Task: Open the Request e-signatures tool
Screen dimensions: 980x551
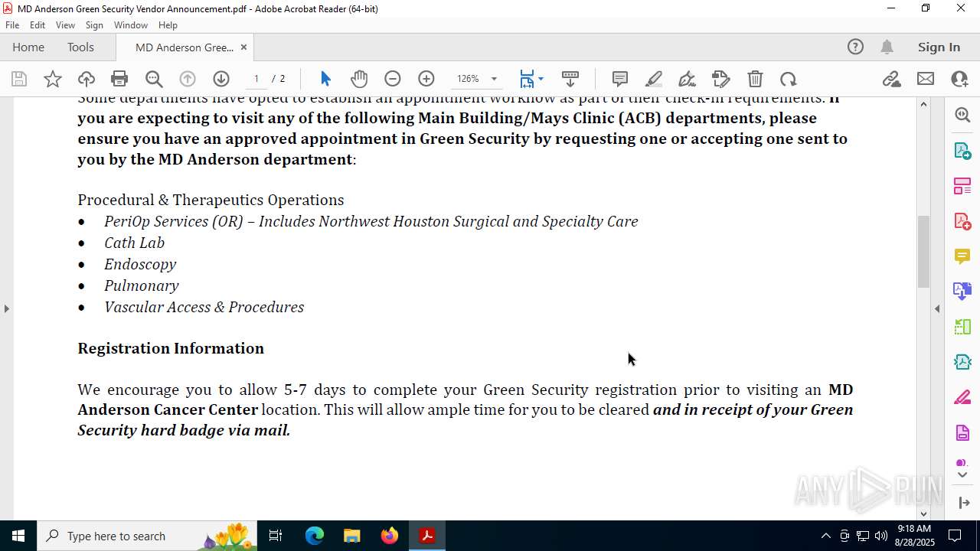Action: 721,79
